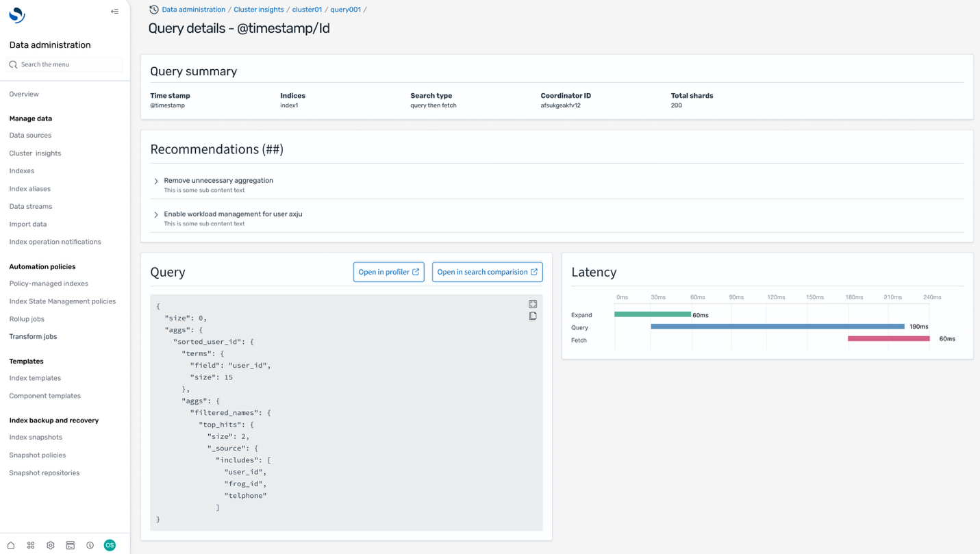
Task: Click the blue Query latency bar
Action: point(777,327)
